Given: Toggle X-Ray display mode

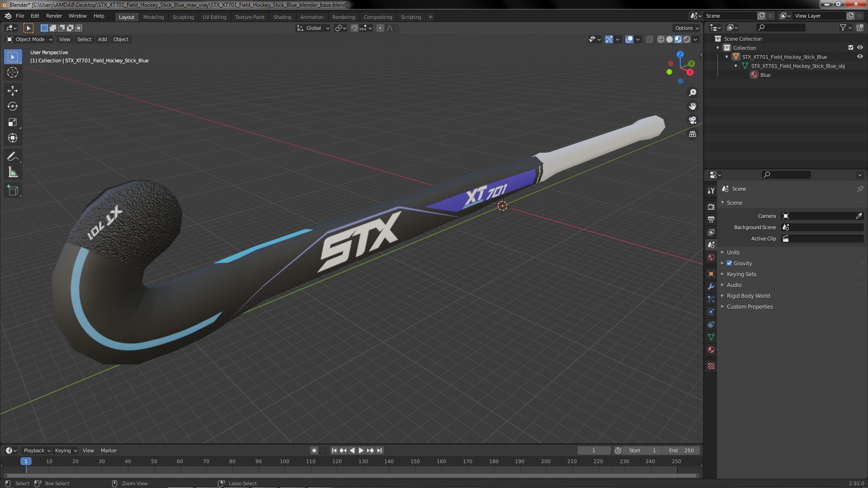Looking at the screenshot, I should click(649, 39).
